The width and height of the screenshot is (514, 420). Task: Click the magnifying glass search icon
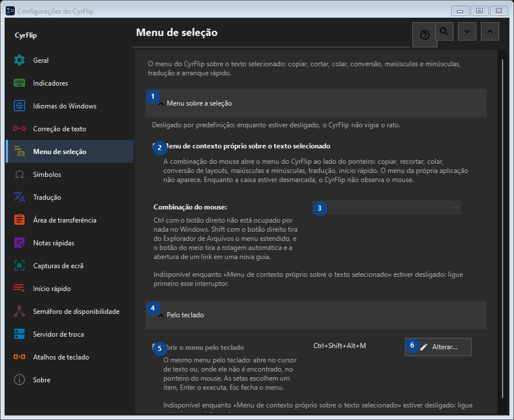(444, 31)
